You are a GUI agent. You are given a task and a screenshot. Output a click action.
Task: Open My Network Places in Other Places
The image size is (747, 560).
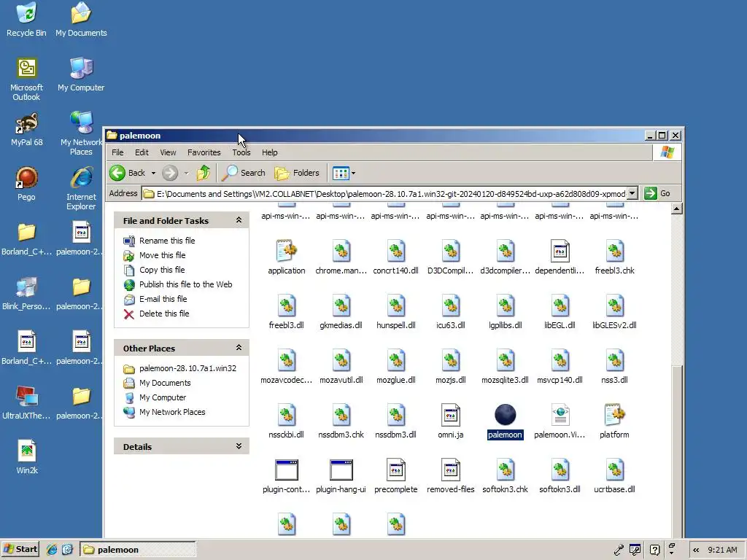pos(172,413)
